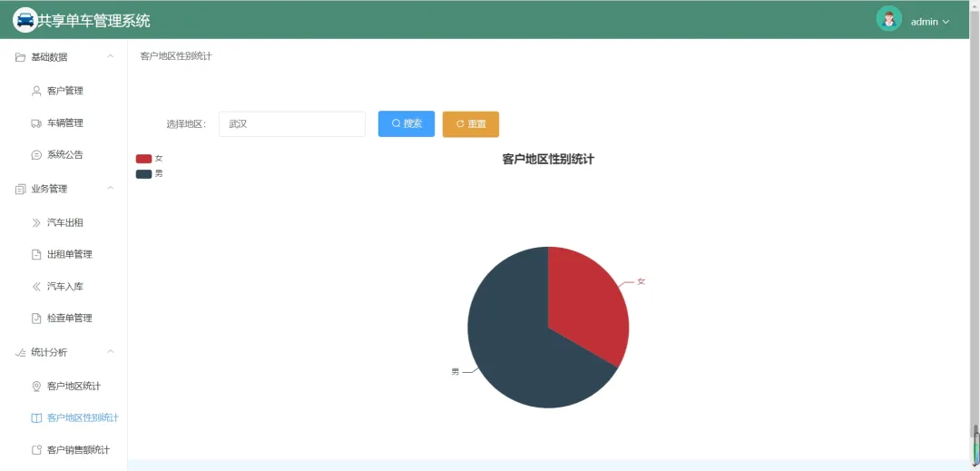Click the blue 搜索 button

[x=407, y=123]
